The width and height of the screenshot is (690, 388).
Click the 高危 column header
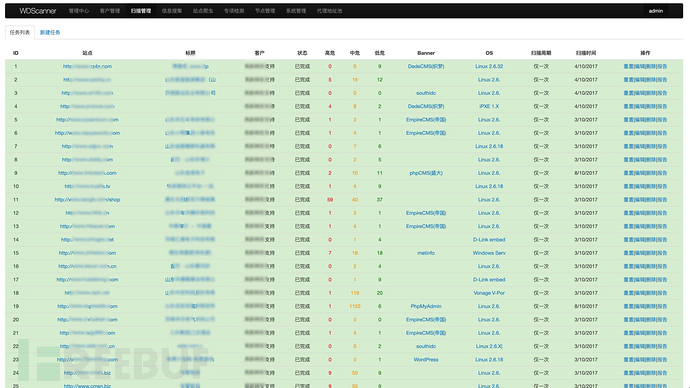330,53
